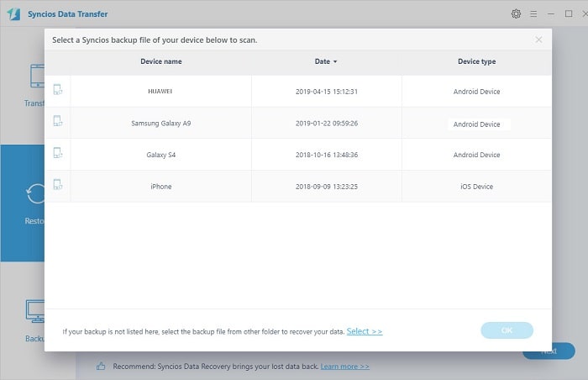Image resolution: width=588 pixels, height=380 pixels.
Task: Choose the HUAWEI backup row
Action: 298,92
